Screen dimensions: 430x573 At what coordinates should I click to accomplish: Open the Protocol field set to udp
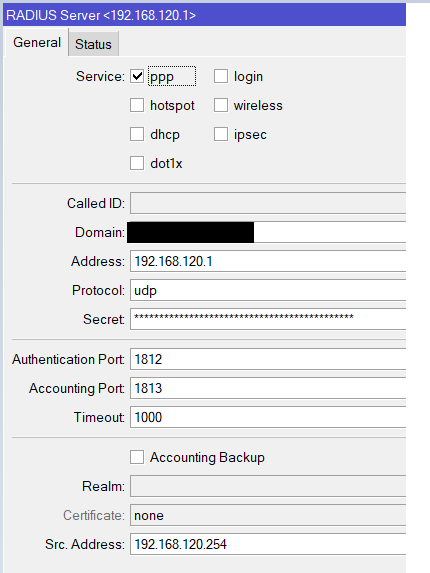268,290
